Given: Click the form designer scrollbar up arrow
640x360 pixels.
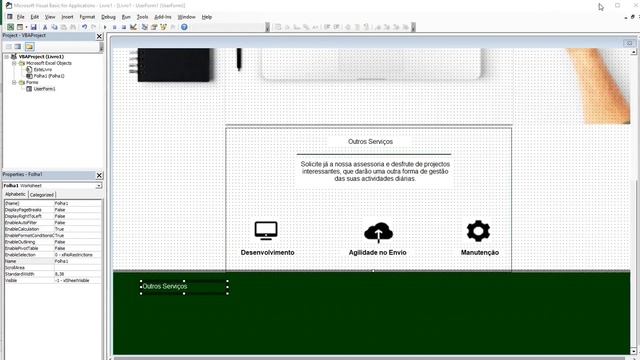Looking at the screenshot, I should coord(633,52).
